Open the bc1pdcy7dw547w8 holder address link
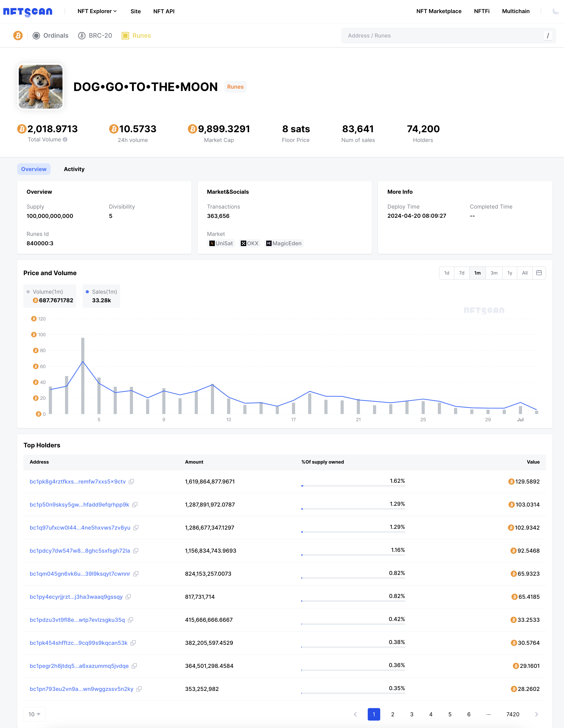Image resolution: width=564 pixels, height=728 pixels. click(x=80, y=551)
